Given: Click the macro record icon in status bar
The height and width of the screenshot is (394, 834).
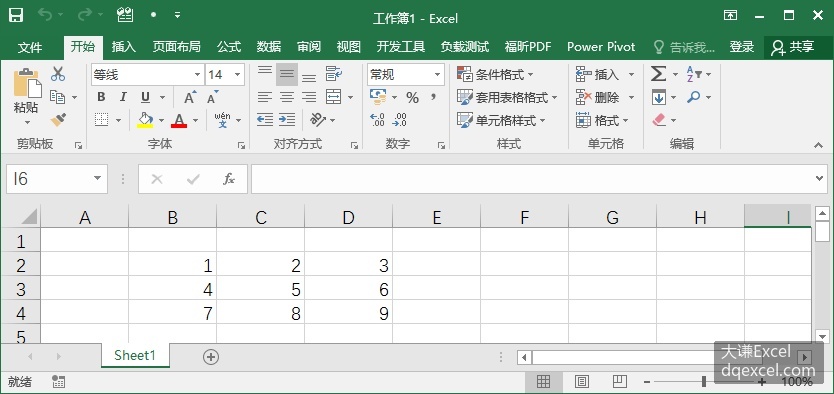Looking at the screenshot, I should 59,381.
